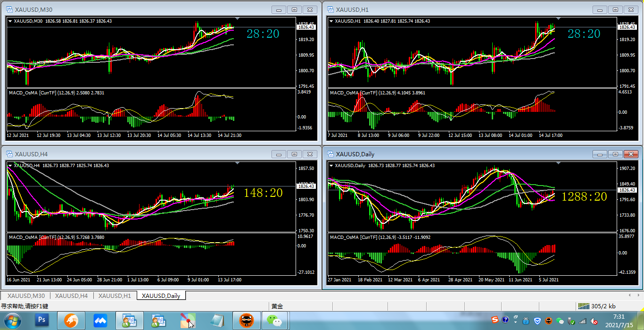The image size is (644, 330).
Task: Click the 1288:20 timer on Daily chart
Action: (x=584, y=196)
